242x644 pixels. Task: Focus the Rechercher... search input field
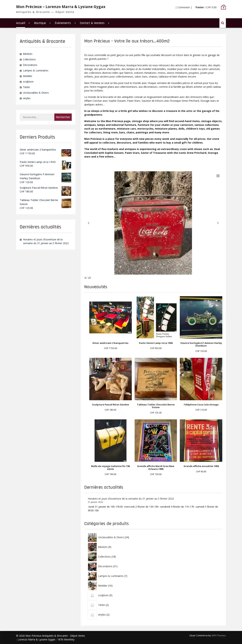37,117
